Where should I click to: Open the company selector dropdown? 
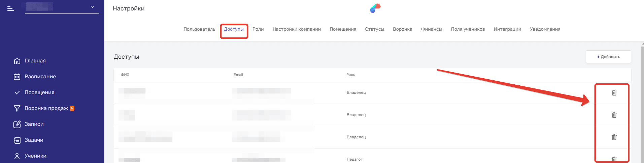click(x=92, y=7)
